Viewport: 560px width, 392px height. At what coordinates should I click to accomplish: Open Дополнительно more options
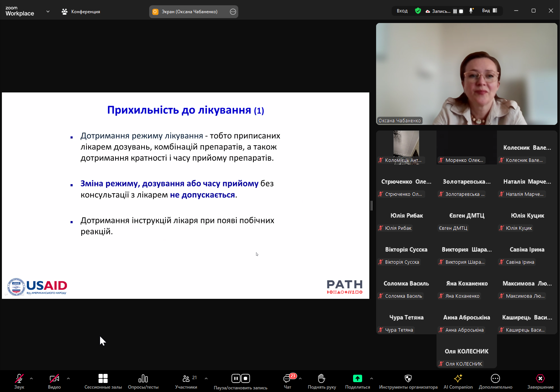(x=495, y=378)
